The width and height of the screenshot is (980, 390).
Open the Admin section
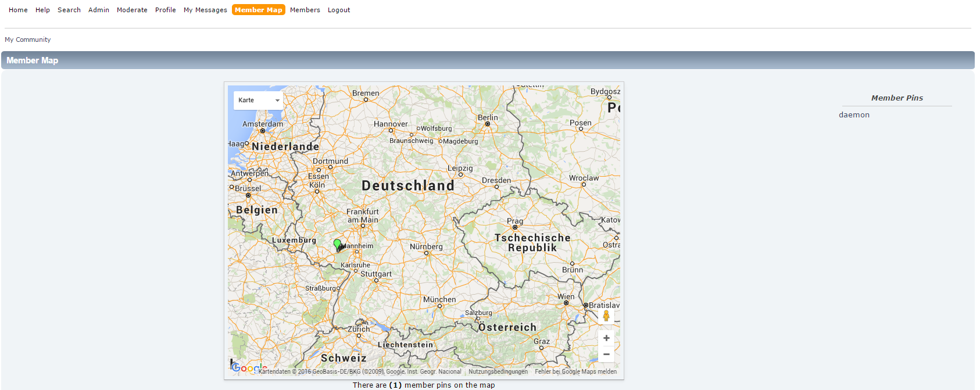pos(99,10)
